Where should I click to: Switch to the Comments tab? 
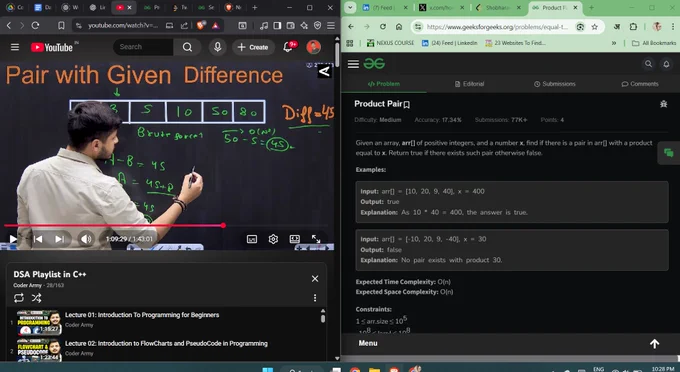click(x=640, y=84)
